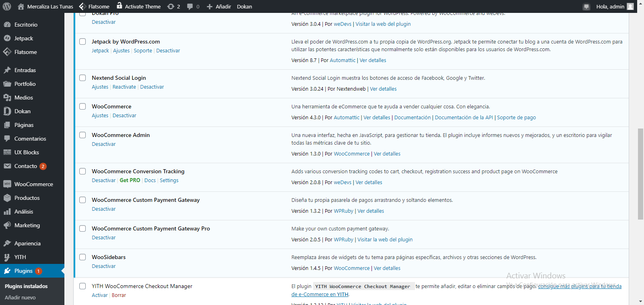Click the Contacto count badge showing 2
This screenshot has height=305, width=644.
point(43,166)
